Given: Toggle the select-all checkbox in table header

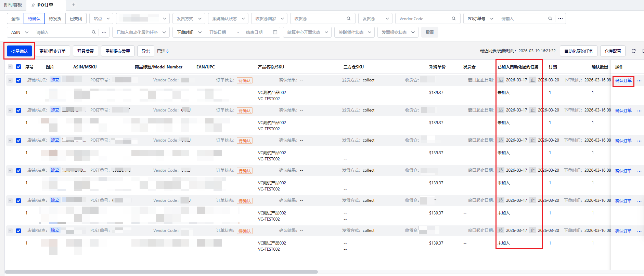Looking at the screenshot, I should coord(18,67).
